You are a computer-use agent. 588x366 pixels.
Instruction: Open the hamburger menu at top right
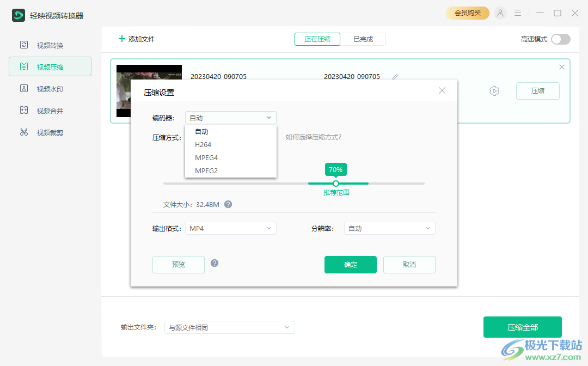[517, 13]
